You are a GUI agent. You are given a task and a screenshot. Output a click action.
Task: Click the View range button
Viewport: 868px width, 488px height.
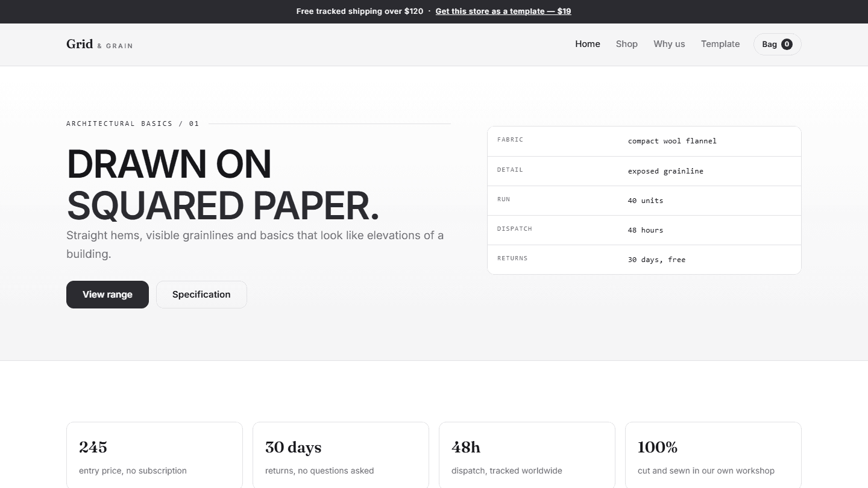pos(107,295)
